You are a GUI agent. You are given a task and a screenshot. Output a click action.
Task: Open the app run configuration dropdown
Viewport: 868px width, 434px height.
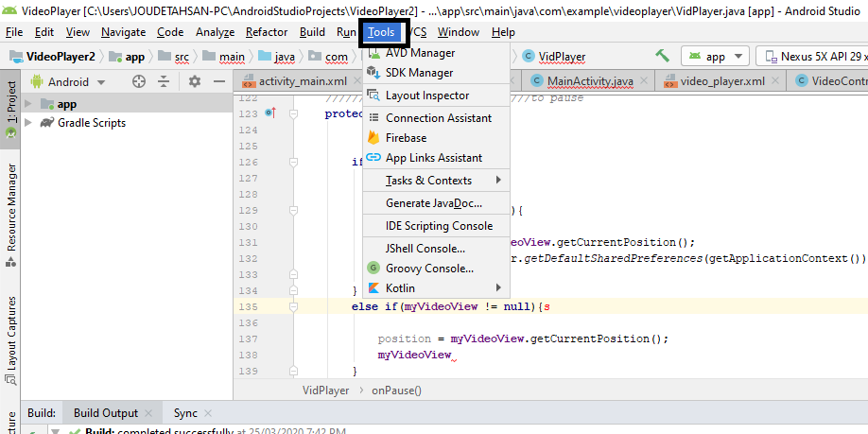(715, 57)
